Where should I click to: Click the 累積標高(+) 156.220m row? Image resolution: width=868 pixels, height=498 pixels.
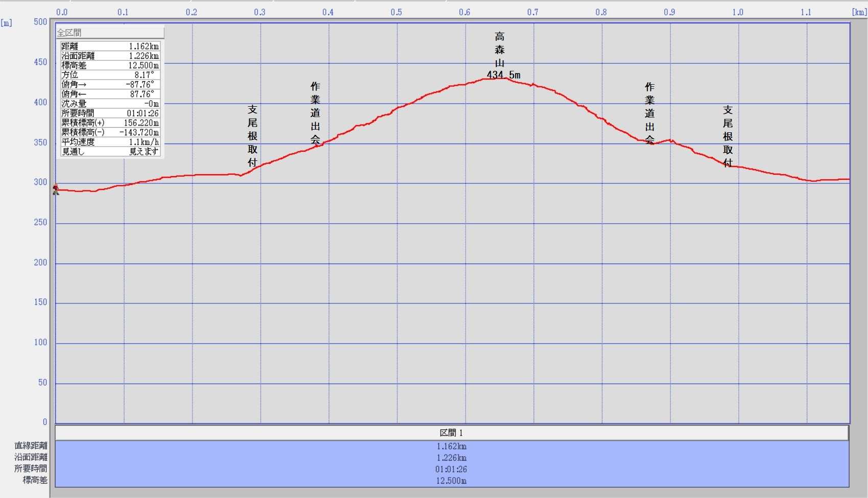(x=110, y=123)
